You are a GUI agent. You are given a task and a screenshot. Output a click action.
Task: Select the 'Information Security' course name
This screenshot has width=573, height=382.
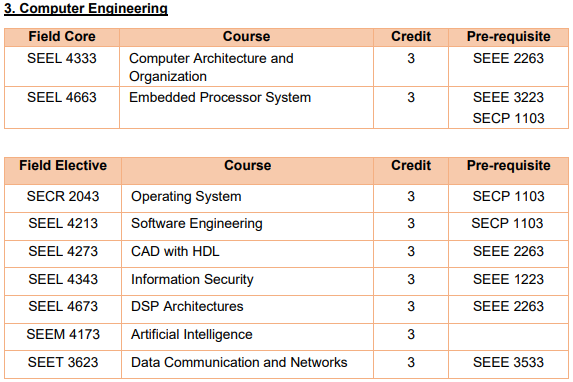(x=192, y=280)
